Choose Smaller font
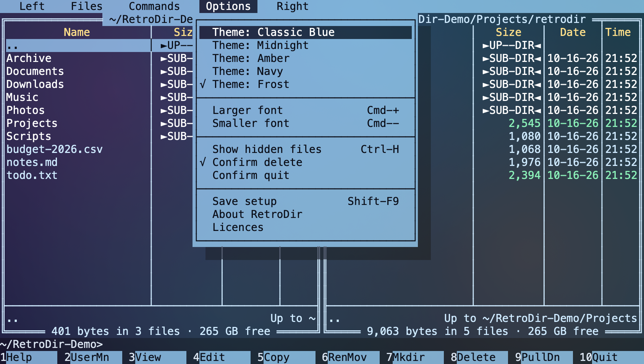This screenshot has height=364, width=644. pyautogui.click(x=306, y=123)
